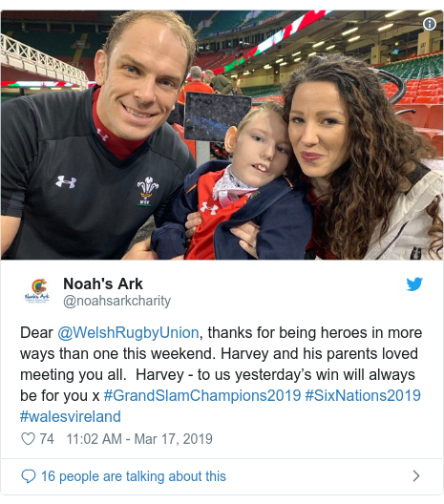Click the Noah's Ark account name
444x504 pixels.
[x=103, y=283]
